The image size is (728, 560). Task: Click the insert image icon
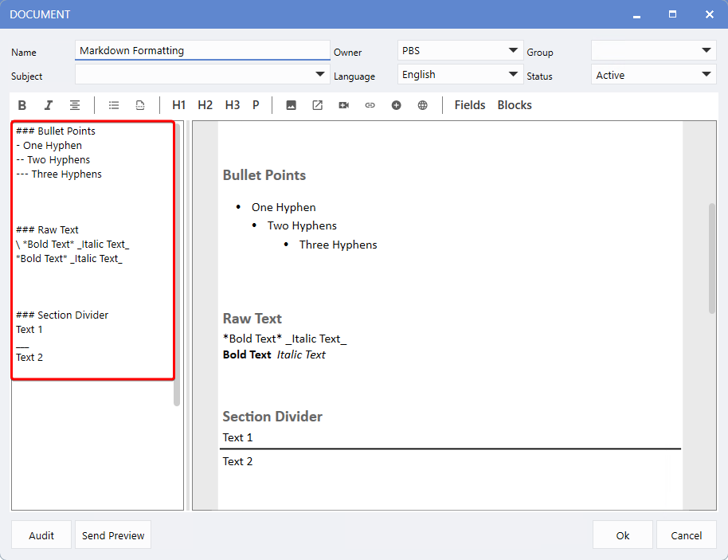point(291,105)
